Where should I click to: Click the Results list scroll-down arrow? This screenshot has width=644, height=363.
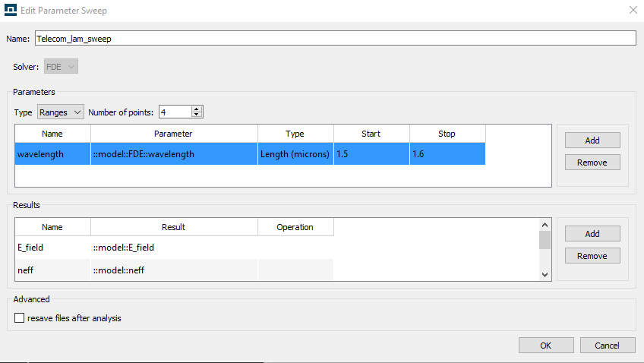click(x=545, y=275)
